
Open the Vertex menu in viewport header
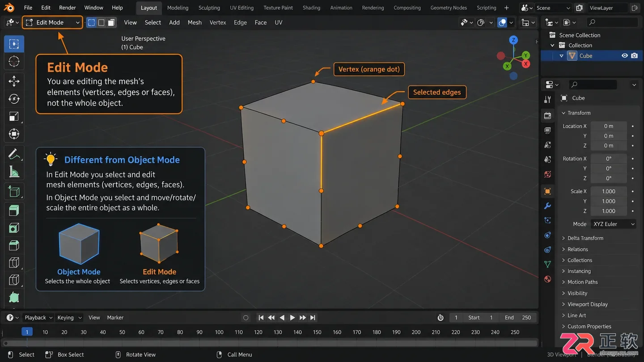point(218,22)
